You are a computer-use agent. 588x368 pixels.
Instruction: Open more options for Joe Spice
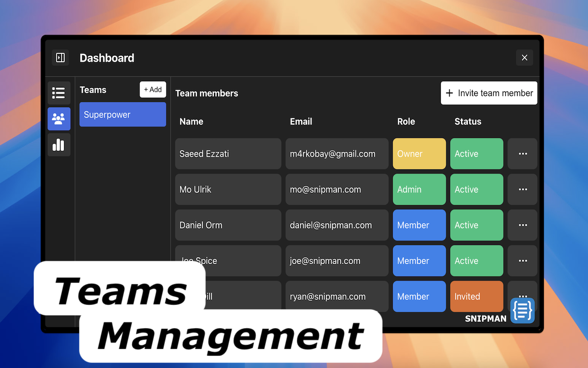[522, 260]
